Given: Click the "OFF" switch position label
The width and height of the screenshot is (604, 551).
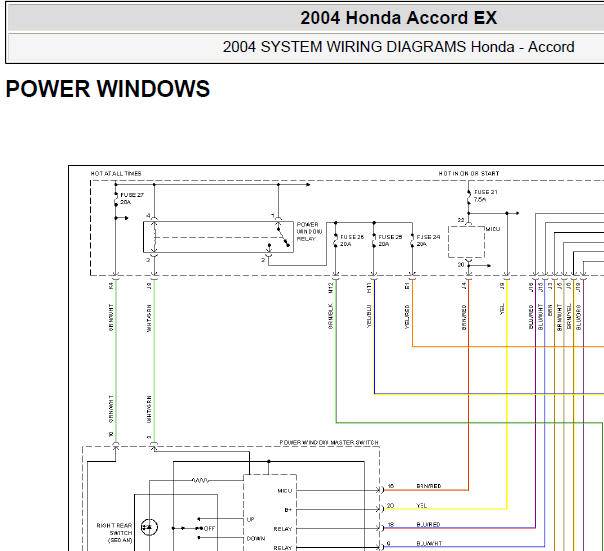Looking at the screenshot, I should (209, 529).
